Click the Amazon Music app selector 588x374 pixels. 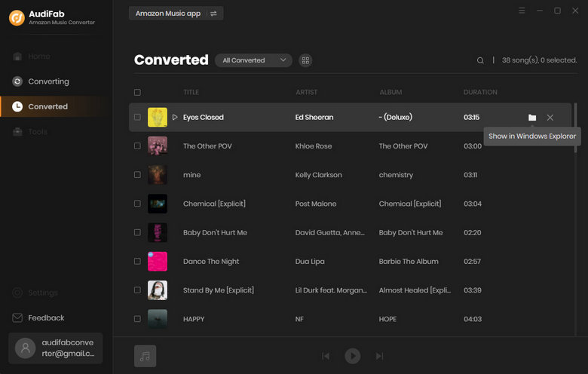point(176,14)
